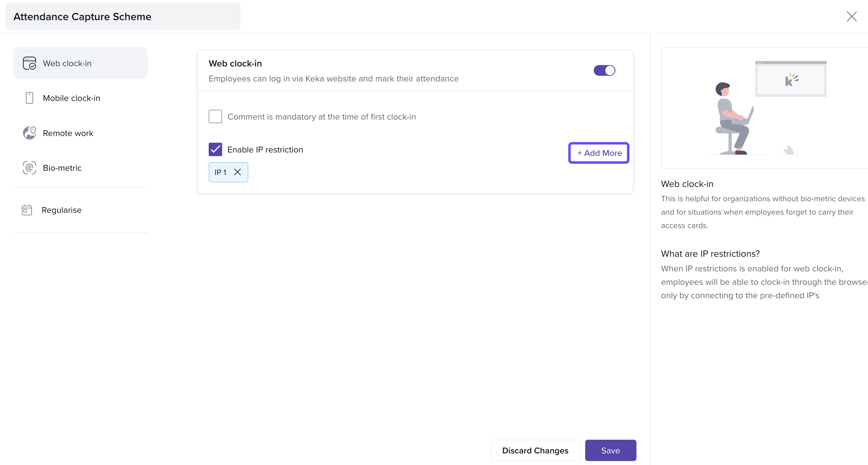Save the attendance scheme
This screenshot has width=868, height=465.
(610, 450)
